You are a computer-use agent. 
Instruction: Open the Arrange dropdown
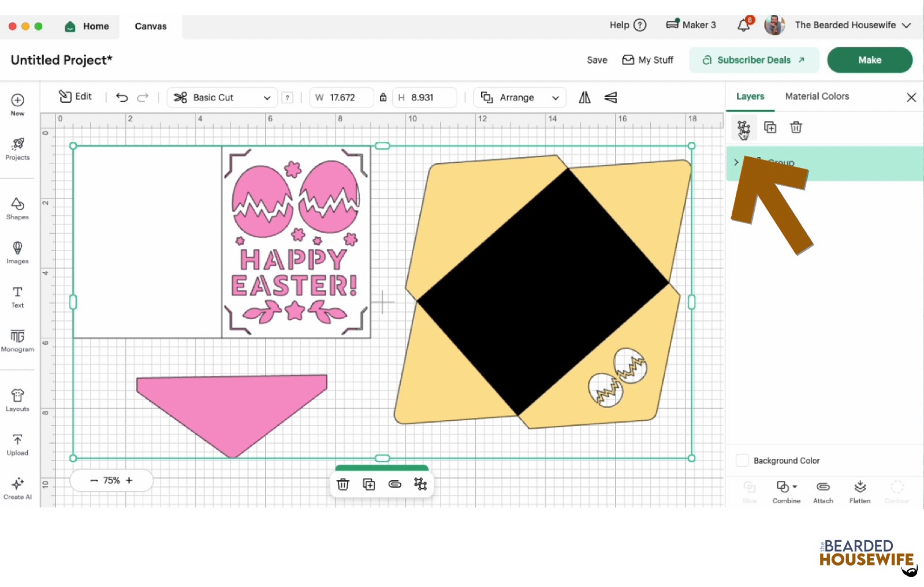click(519, 98)
